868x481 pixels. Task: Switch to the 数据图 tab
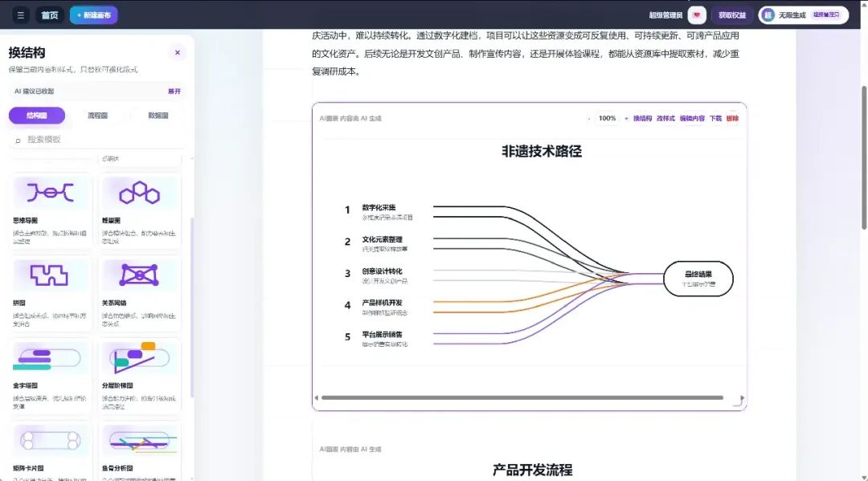[x=158, y=116]
